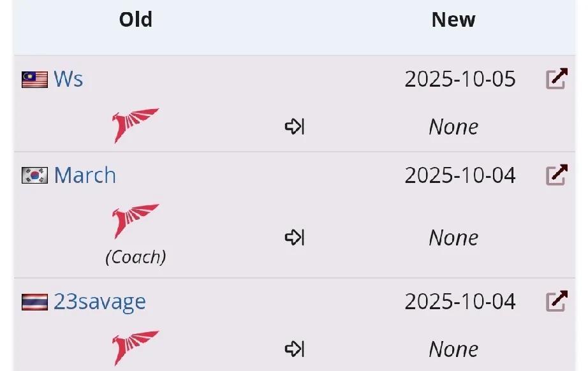588x371 pixels.
Task: Click the South Korea flag next to March
Action: pos(34,175)
